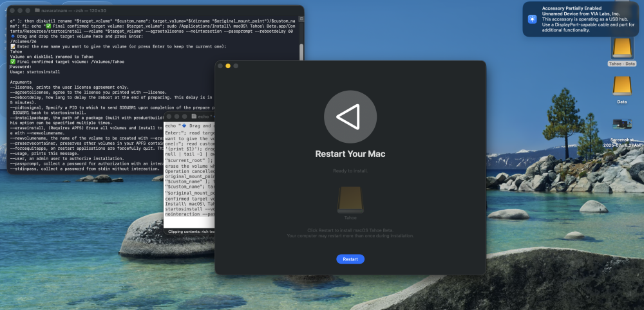The width and height of the screenshot is (644, 310).
Task: Minimize the installer with the yellow button
Action: click(x=228, y=66)
